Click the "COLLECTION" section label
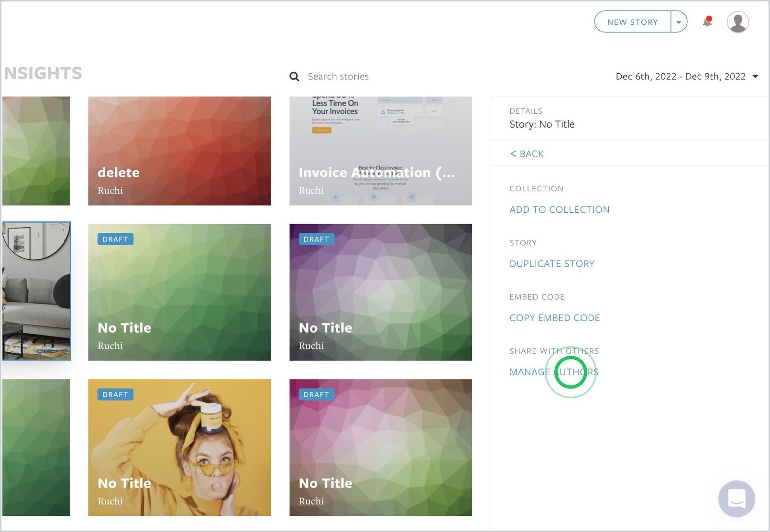 click(536, 189)
